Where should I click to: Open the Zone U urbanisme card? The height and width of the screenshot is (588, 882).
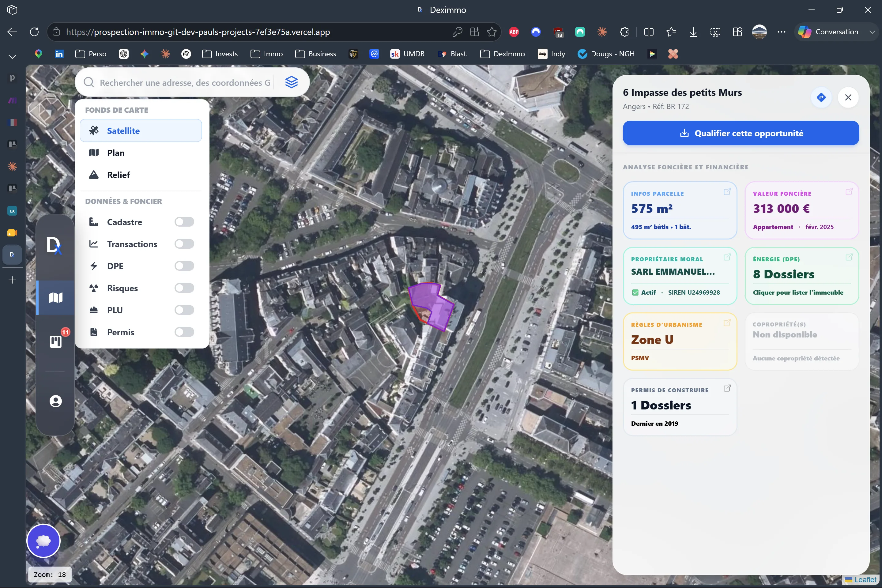[x=680, y=342]
